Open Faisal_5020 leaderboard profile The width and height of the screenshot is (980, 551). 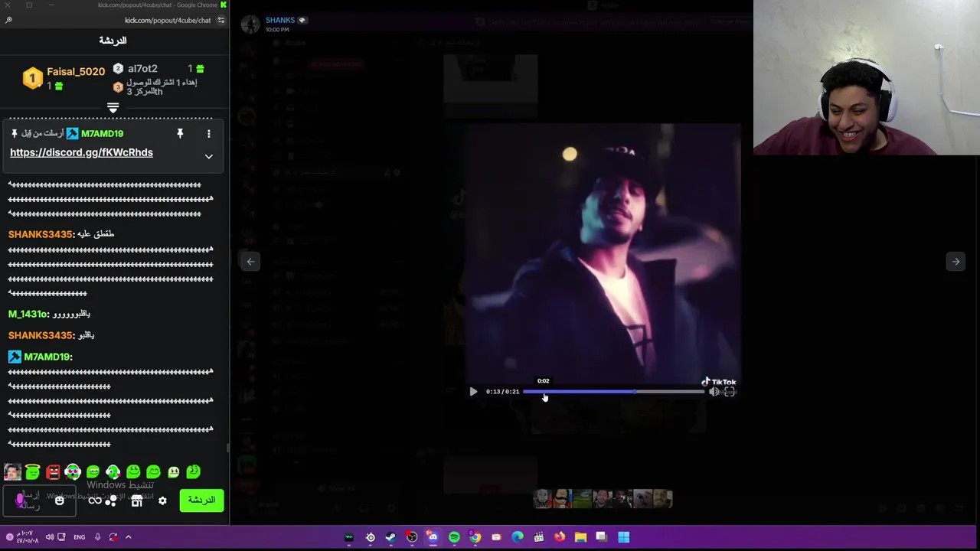(x=76, y=72)
